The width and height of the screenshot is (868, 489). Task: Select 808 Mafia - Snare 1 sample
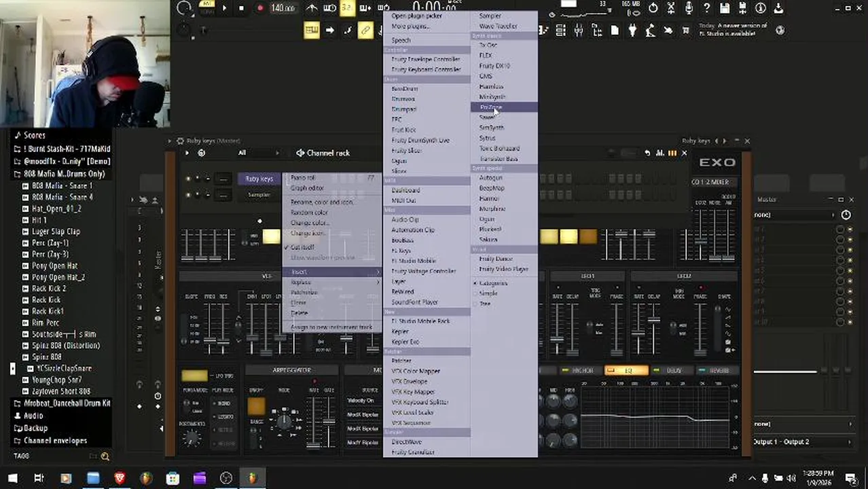click(x=62, y=185)
